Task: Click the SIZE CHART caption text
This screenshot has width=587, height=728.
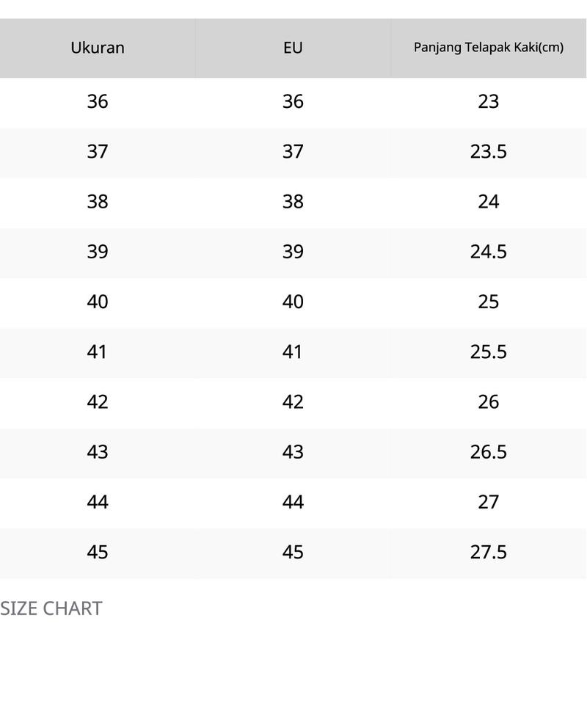Action: coord(51,608)
